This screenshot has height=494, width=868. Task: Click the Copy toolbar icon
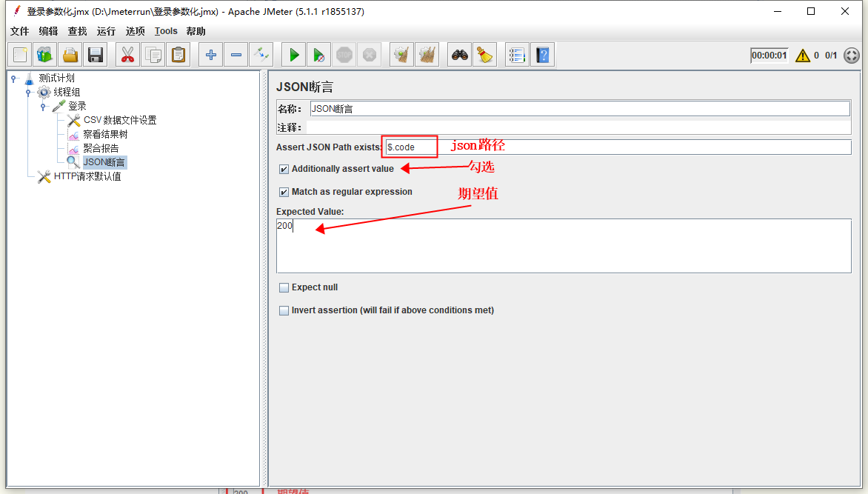tap(153, 55)
